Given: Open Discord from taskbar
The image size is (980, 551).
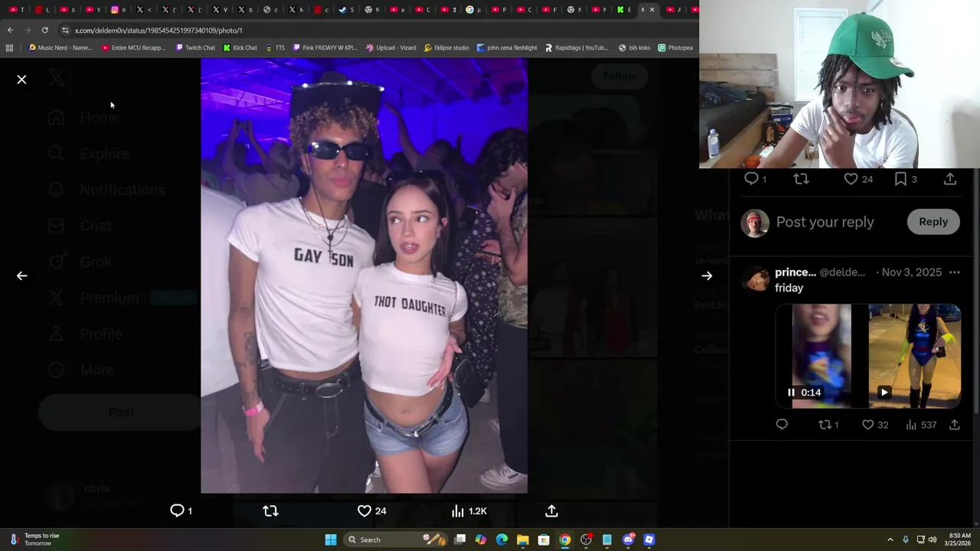Looking at the screenshot, I should click(x=628, y=540).
